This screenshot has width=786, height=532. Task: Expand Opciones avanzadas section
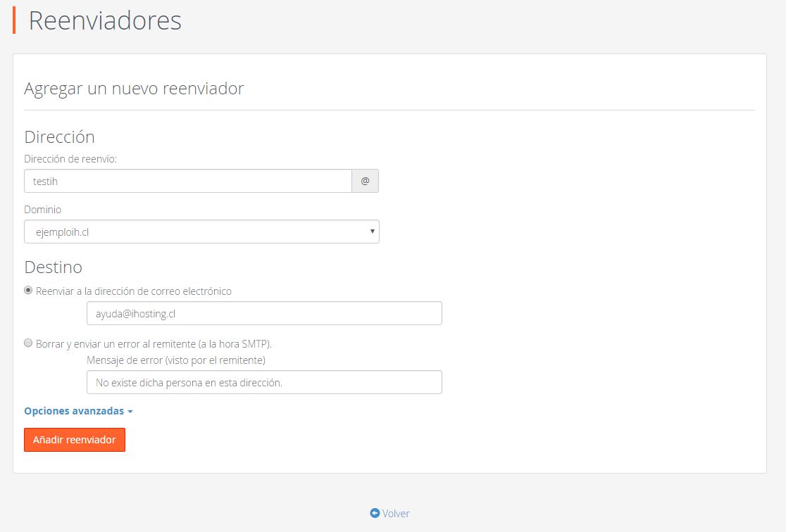(x=79, y=411)
